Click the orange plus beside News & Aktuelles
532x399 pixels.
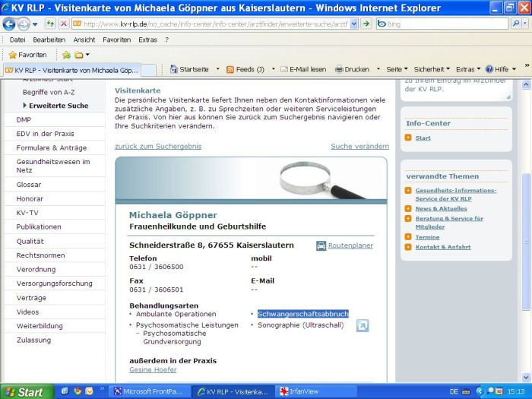click(408, 209)
